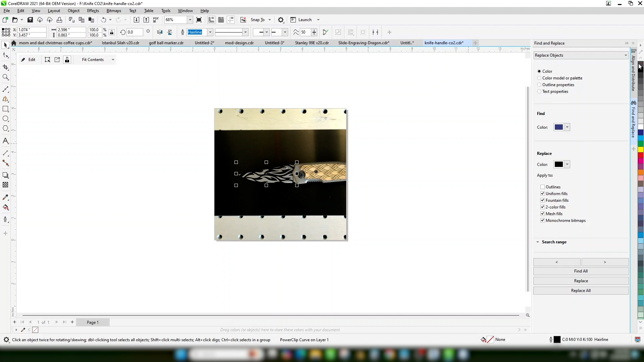Enable the Outlines checkbox

(542, 187)
